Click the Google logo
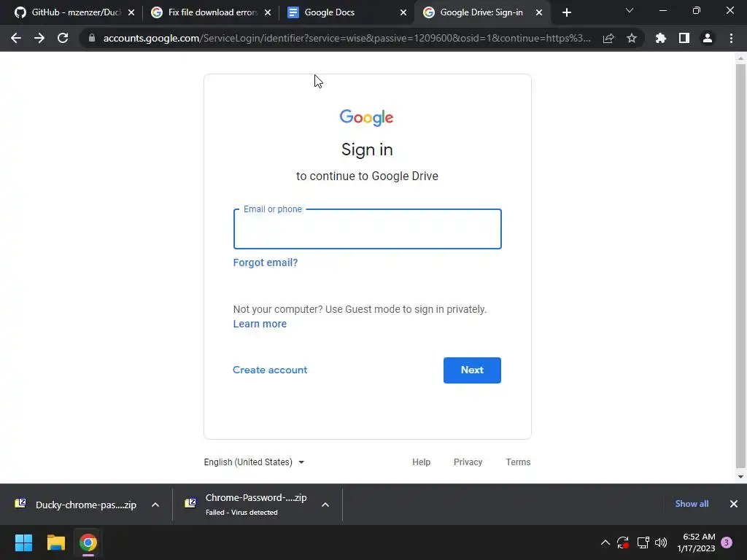747x560 pixels. 366,117
